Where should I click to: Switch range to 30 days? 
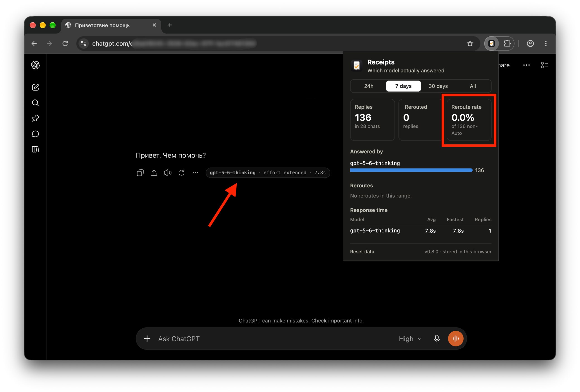(438, 86)
